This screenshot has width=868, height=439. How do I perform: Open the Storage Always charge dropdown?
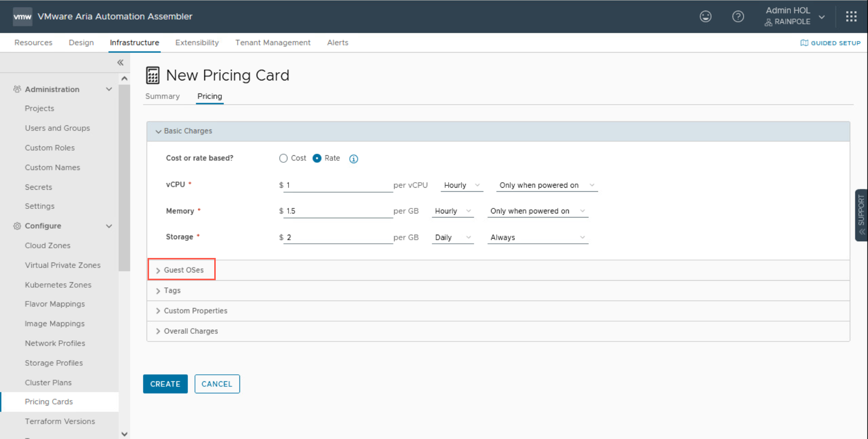click(537, 238)
